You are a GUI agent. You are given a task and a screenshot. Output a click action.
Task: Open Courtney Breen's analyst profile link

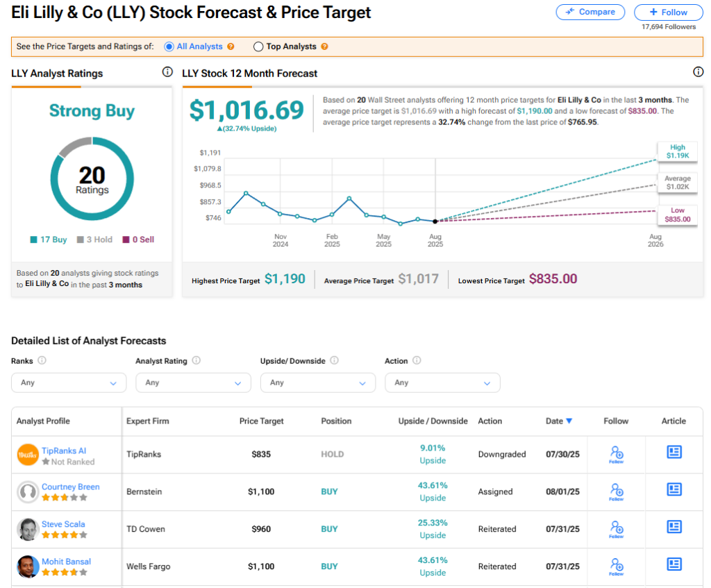70,487
